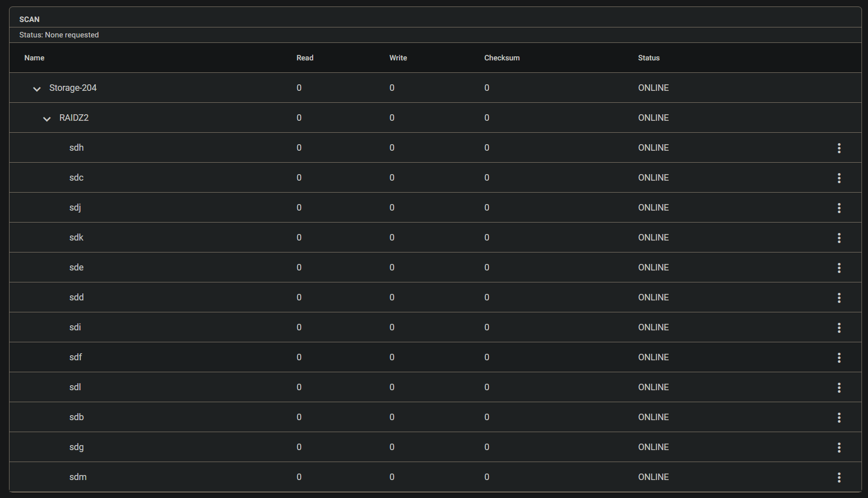This screenshot has height=498, width=868.
Task: Open the three-dot menu for sdh
Action: (839, 148)
